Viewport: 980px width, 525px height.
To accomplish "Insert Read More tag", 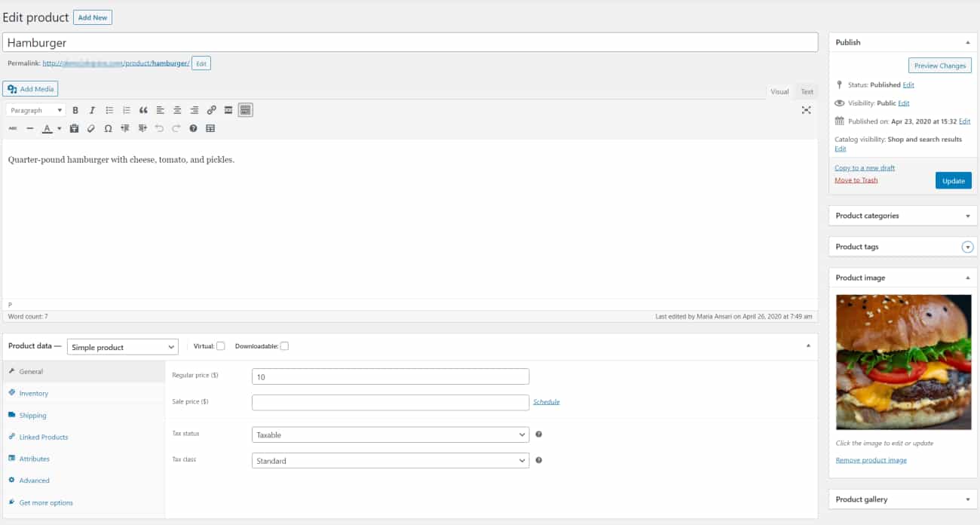I will (228, 110).
